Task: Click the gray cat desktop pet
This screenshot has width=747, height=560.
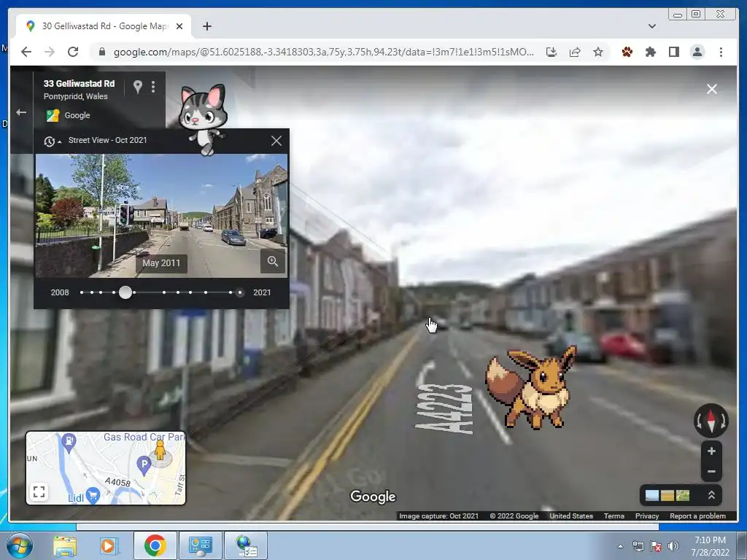Action: [203, 119]
